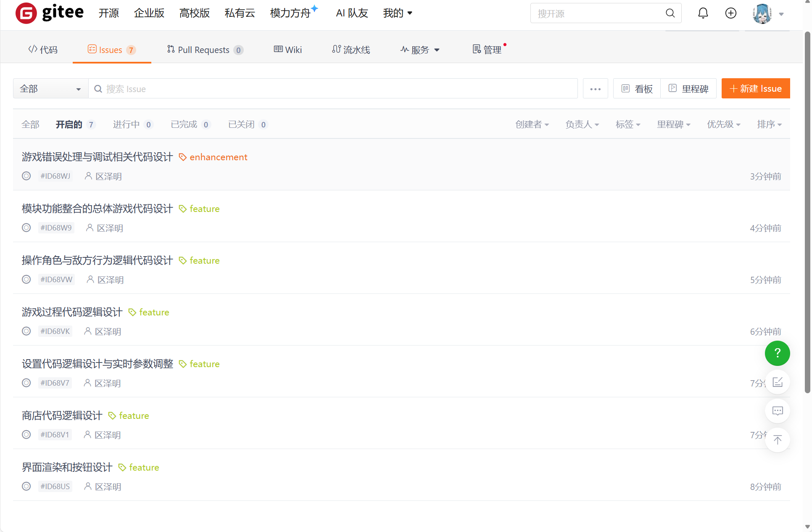Open the more options ellipsis next to search
Viewport: 812px width, 532px height.
coord(595,88)
